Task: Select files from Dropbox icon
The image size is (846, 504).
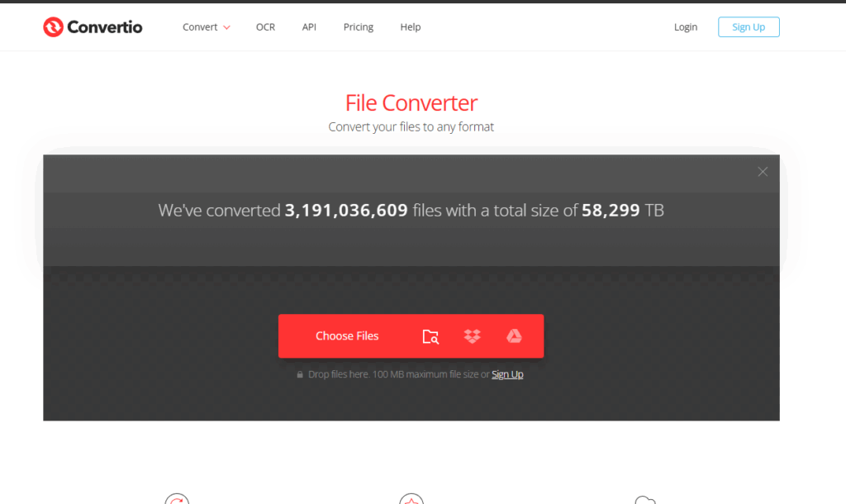Action: [472, 336]
